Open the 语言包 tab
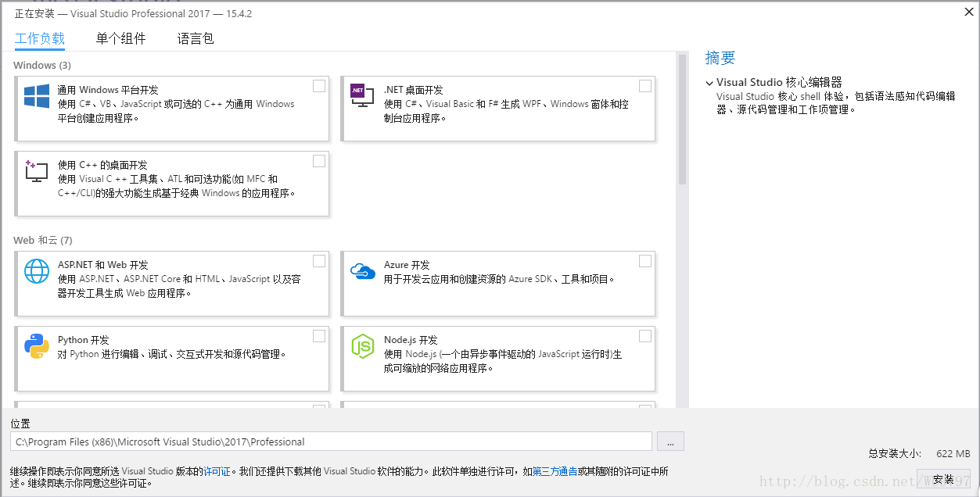980x497 pixels. pos(196,38)
